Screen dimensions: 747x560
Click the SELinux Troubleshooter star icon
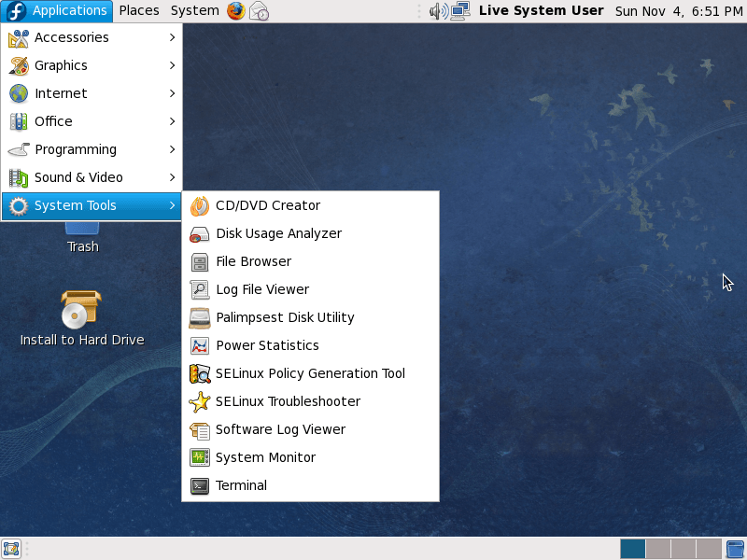(200, 401)
